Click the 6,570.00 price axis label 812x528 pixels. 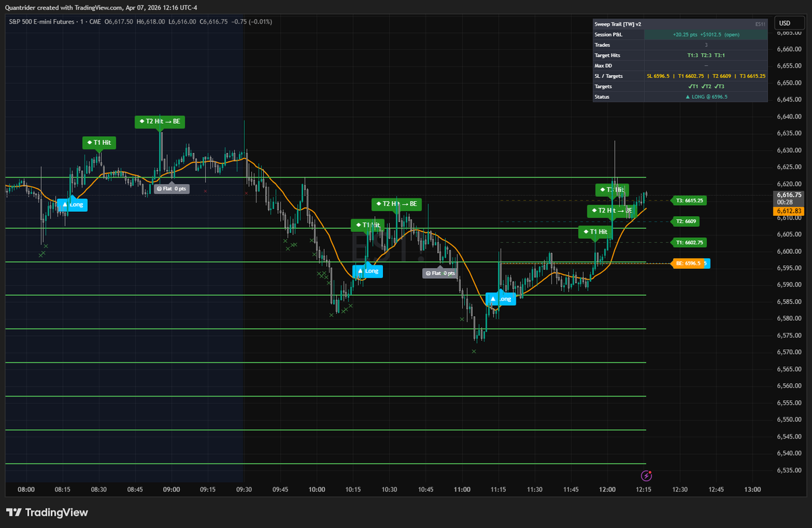(x=789, y=352)
